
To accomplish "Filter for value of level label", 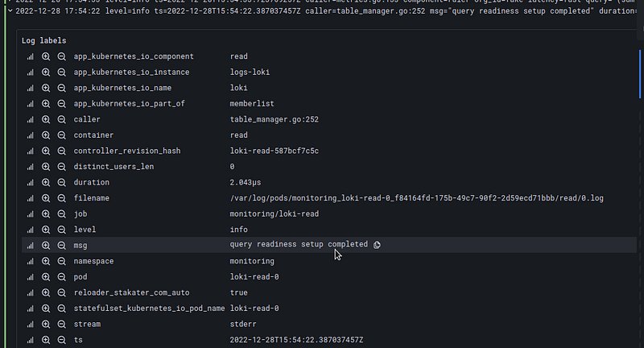I will (46, 230).
